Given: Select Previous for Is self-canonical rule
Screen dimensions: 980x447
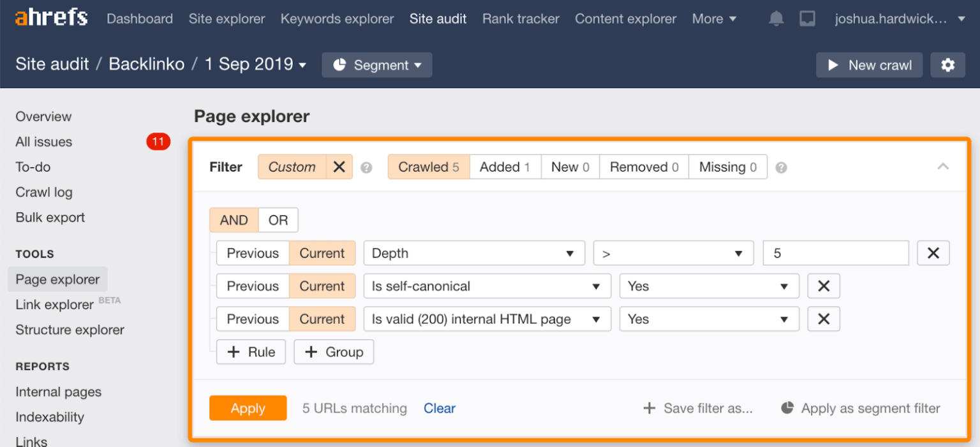Looking at the screenshot, I should 253,286.
